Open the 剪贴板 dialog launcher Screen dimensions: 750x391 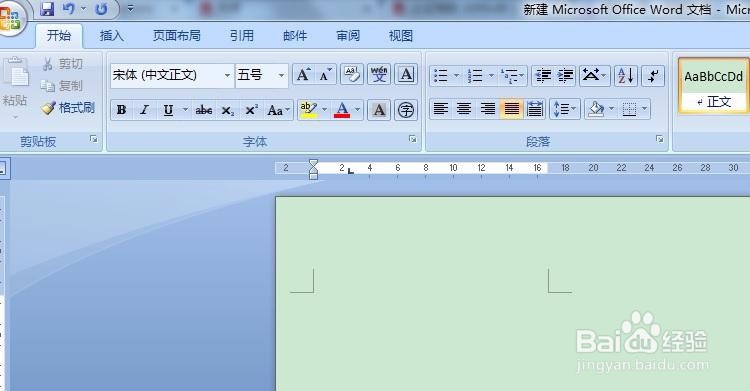pyautogui.click(x=93, y=139)
